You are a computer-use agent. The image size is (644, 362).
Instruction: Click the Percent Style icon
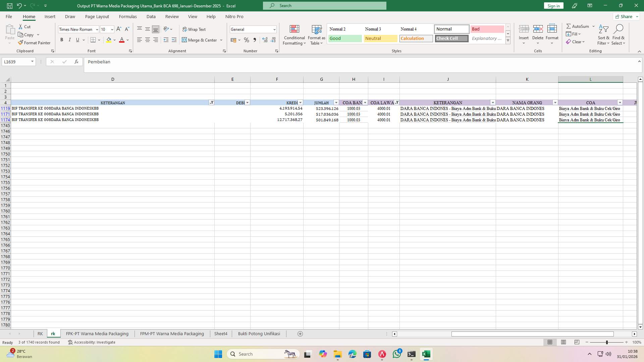click(247, 40)
